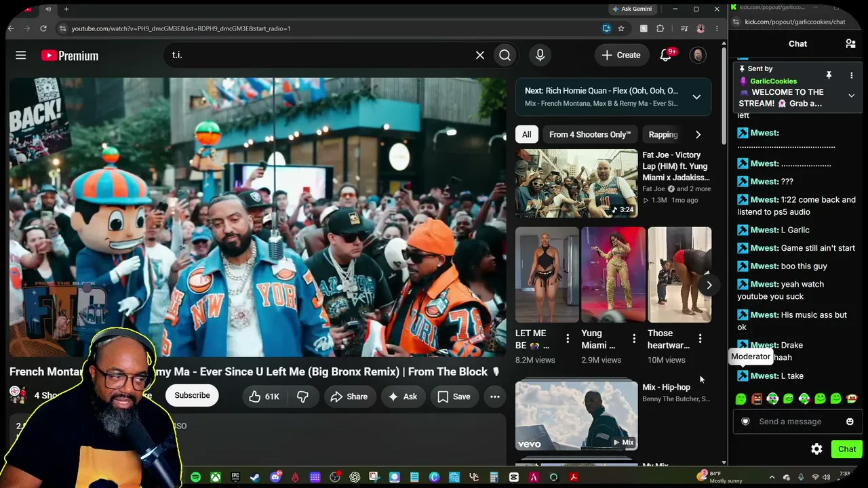Image resolution: width=868 pixels, height=488 pixels.
Task: Open the Mix - Hip-hop playlist thumbnail
Action: (576, 415)
